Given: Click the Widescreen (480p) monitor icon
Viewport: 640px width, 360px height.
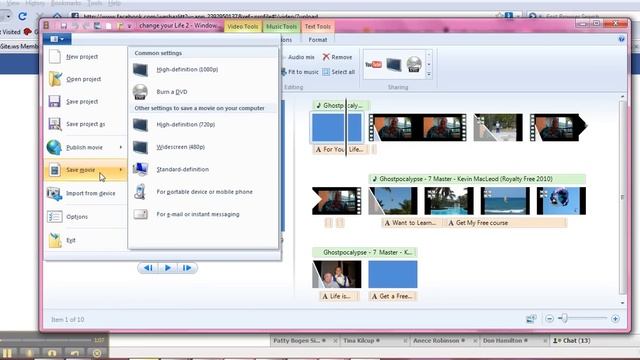Looking at the screenshot, I should coord(140,147).
